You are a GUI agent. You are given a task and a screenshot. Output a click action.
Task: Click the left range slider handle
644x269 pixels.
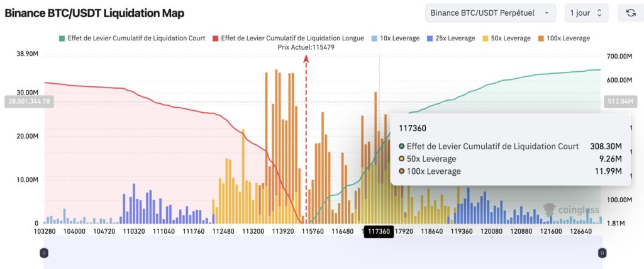[44, 253]
